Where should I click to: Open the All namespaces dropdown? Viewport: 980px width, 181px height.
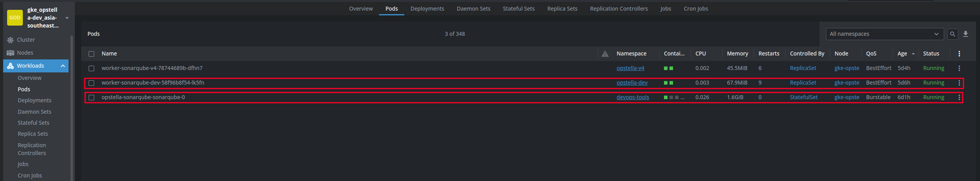tap(885, 34)
